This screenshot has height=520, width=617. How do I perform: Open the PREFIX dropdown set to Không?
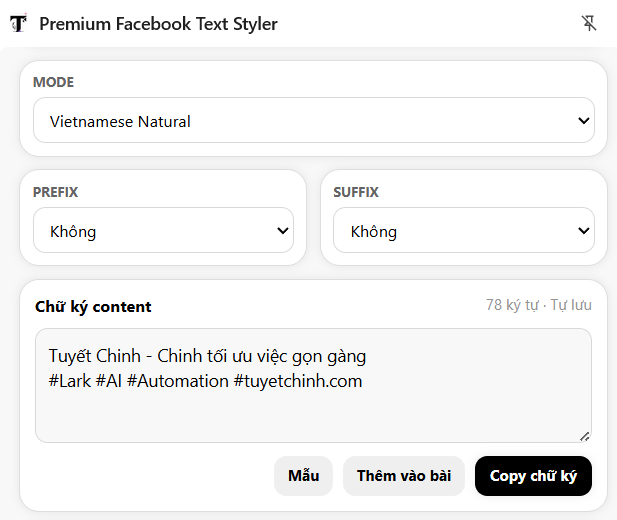163,230
